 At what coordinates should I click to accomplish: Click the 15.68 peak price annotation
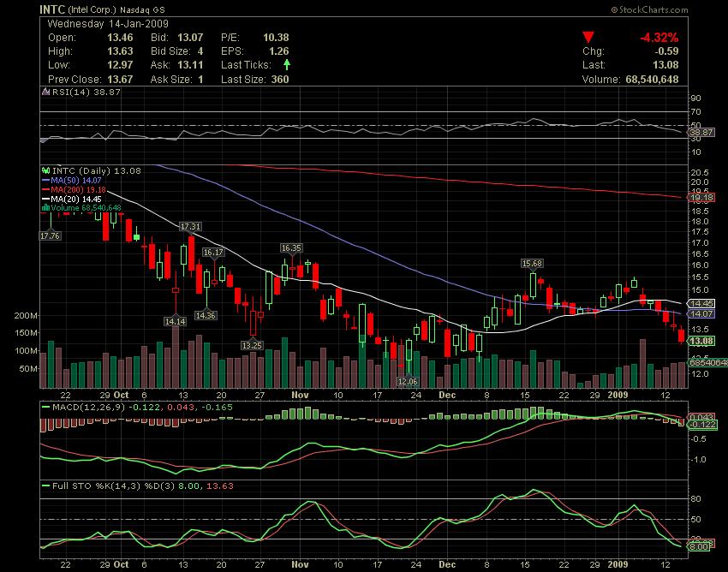(532, 263)
